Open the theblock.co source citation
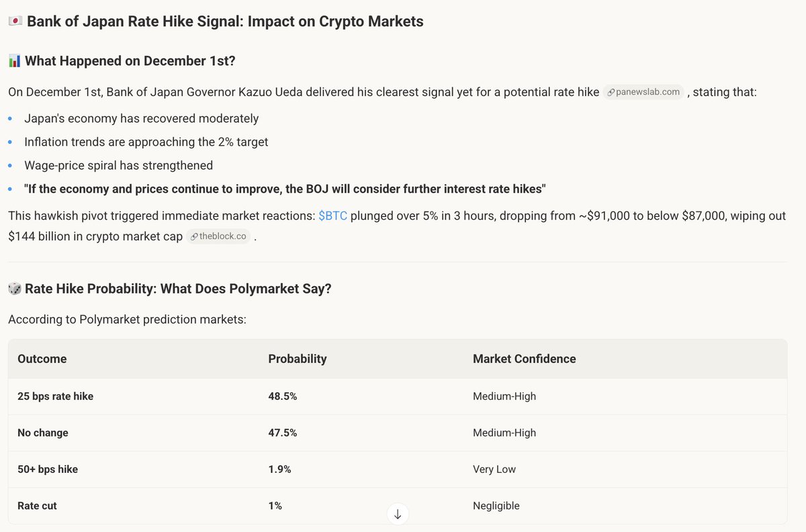Viewport: 806px width, 532px height. 219,236
